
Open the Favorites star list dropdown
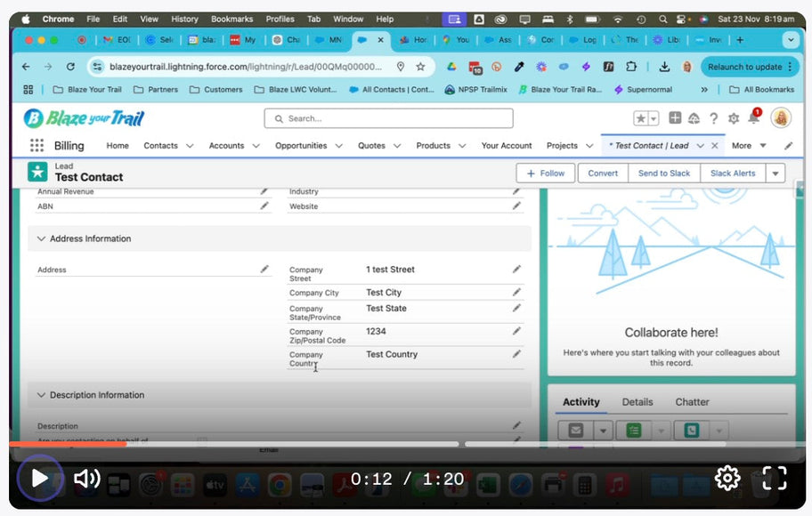654,118
